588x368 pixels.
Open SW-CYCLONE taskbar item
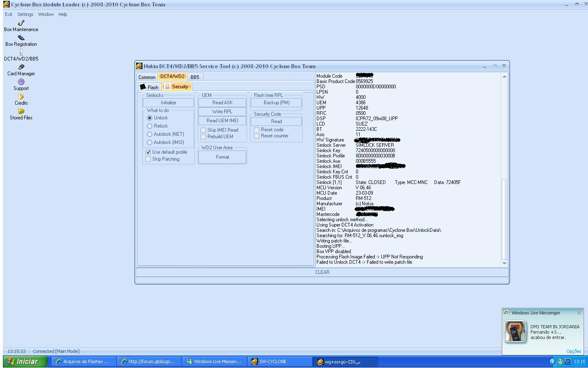click(280, 361)
